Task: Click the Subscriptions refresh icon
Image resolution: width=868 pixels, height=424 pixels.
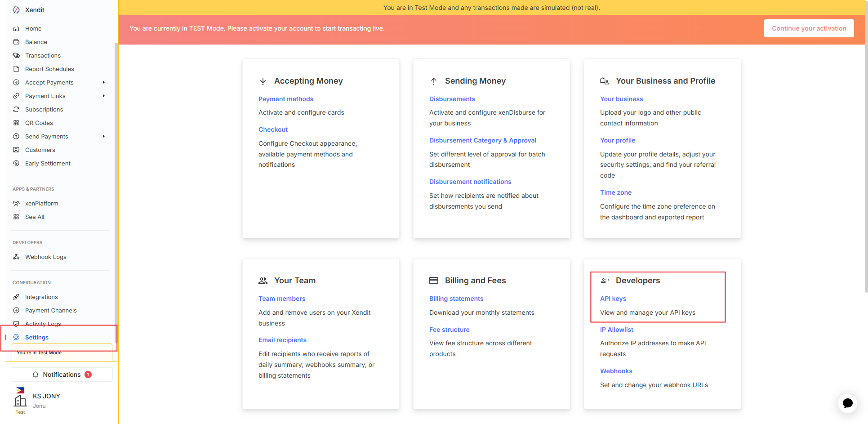Action: click(16, 109)
